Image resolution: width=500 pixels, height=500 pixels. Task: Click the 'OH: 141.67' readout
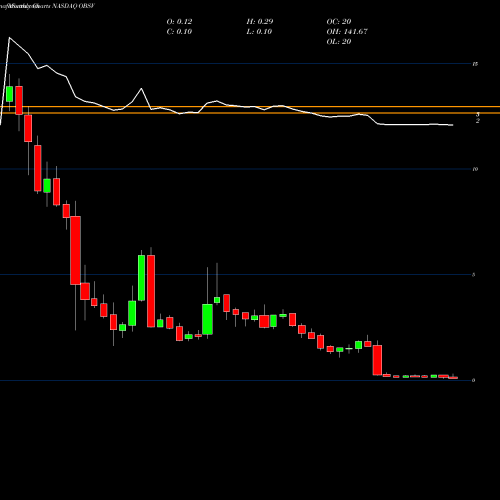(347, 31)
